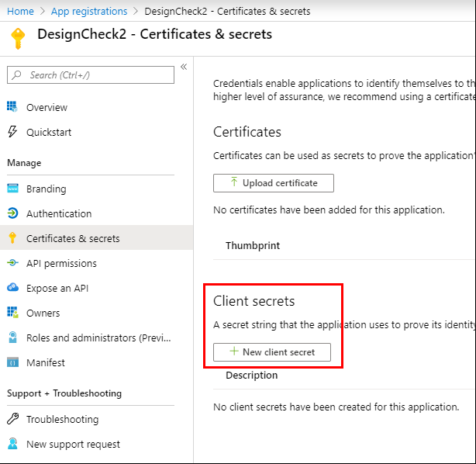Screen dimensions: 476x464
Task: Click the Owners grid icon
Action: pyautogui.click(x=12, y=313)
